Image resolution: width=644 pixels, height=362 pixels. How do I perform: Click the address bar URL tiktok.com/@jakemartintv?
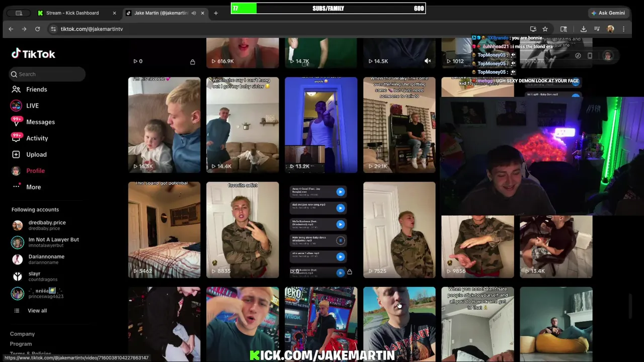point(92,29)
